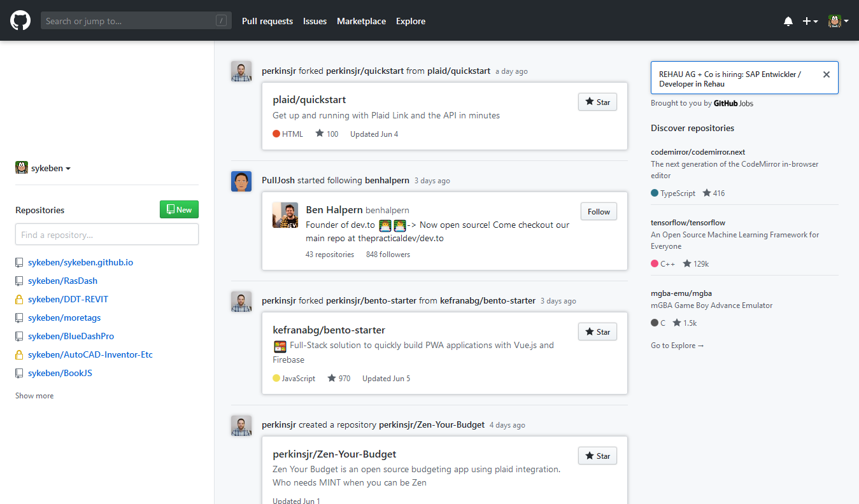Go to Pull requests

267,21
